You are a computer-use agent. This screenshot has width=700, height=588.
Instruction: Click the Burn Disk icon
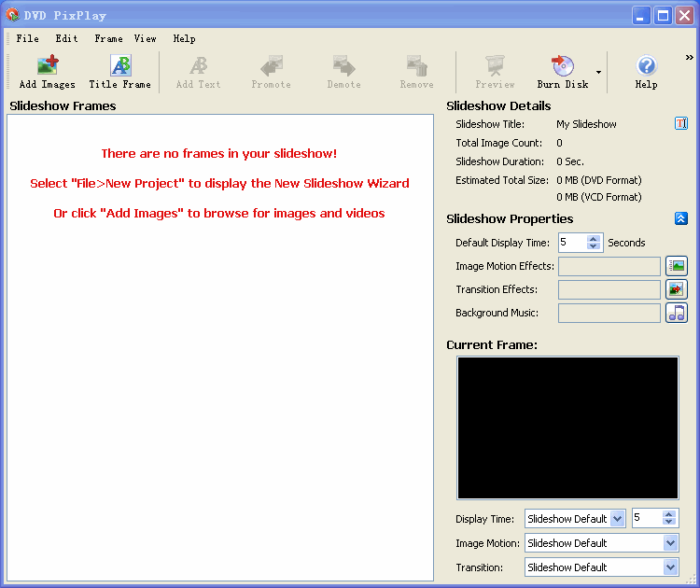562,67
